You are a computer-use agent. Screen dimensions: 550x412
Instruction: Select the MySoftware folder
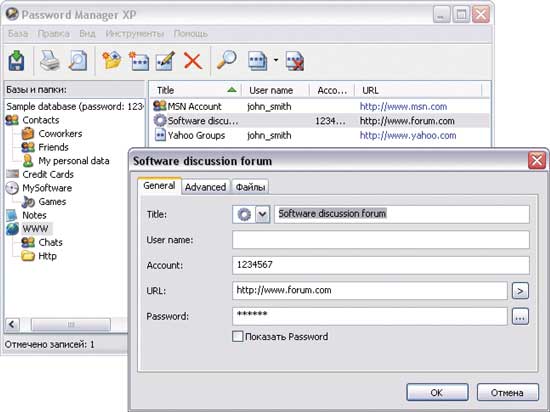pyautogui.click(x=47, y=188)
